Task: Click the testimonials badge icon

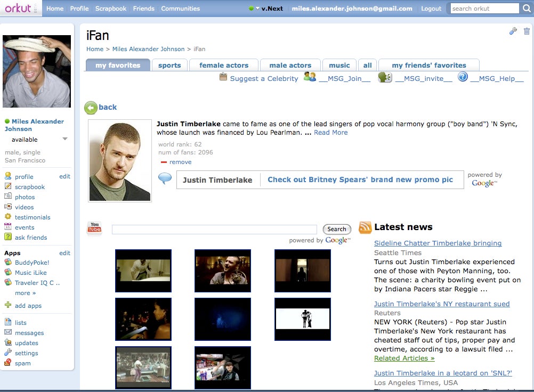Action: (8, 216)
